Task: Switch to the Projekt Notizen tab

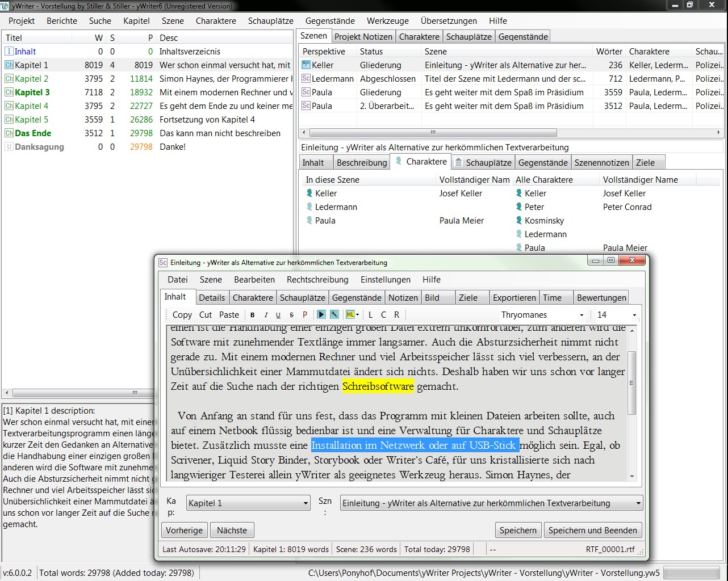Action: tap(363, 37)
